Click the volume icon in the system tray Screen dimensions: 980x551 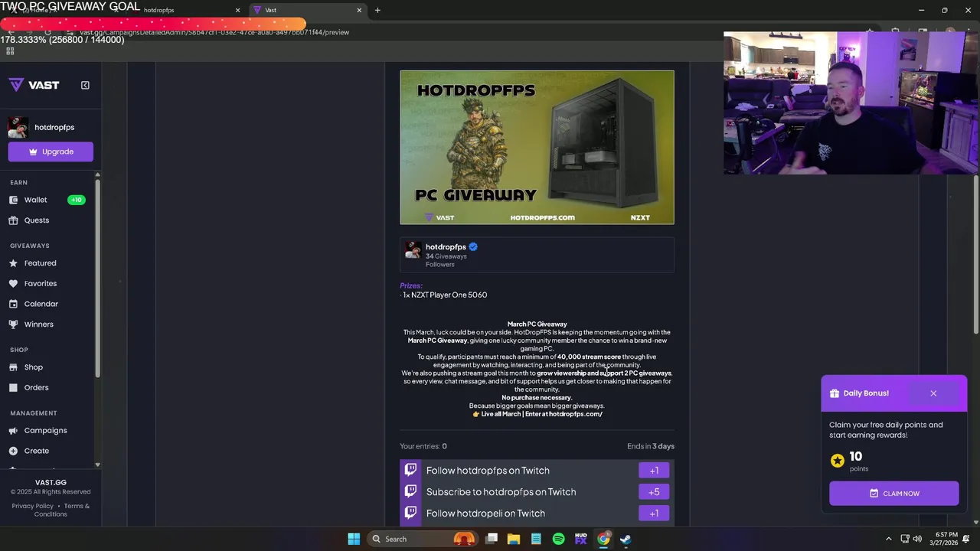pyautogui.click(x=917, y=539)
